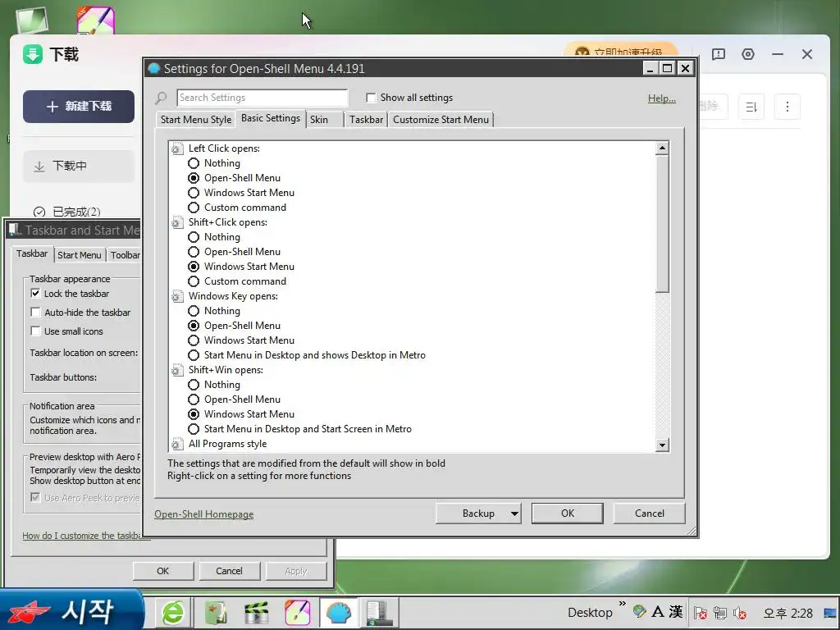
Task: Open the Help link
Action: [662, 98]
